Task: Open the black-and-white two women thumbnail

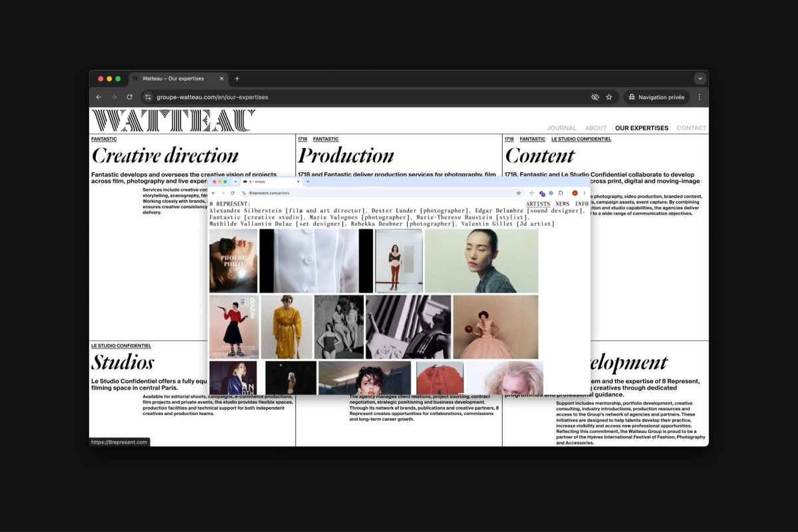Action: pos(339,327)
